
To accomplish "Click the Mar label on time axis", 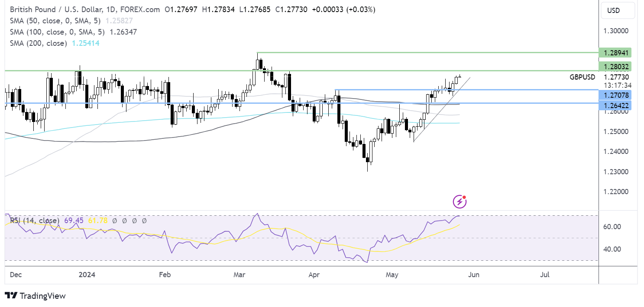I will [239, 275].
